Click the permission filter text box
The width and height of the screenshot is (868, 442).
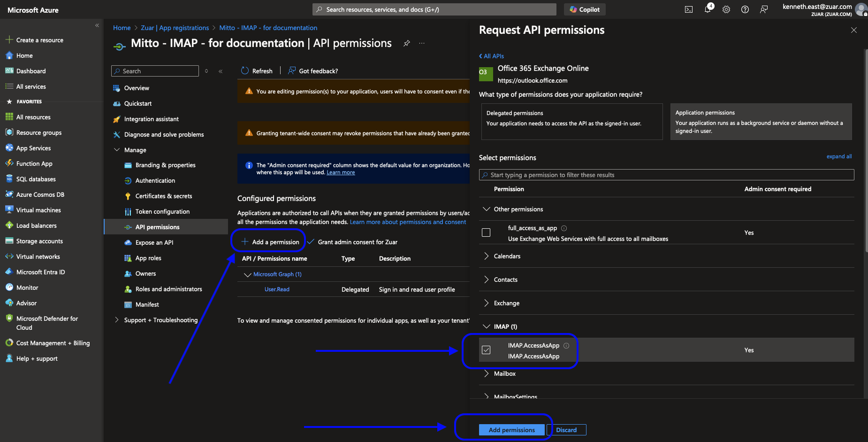[x=667, y=175]
